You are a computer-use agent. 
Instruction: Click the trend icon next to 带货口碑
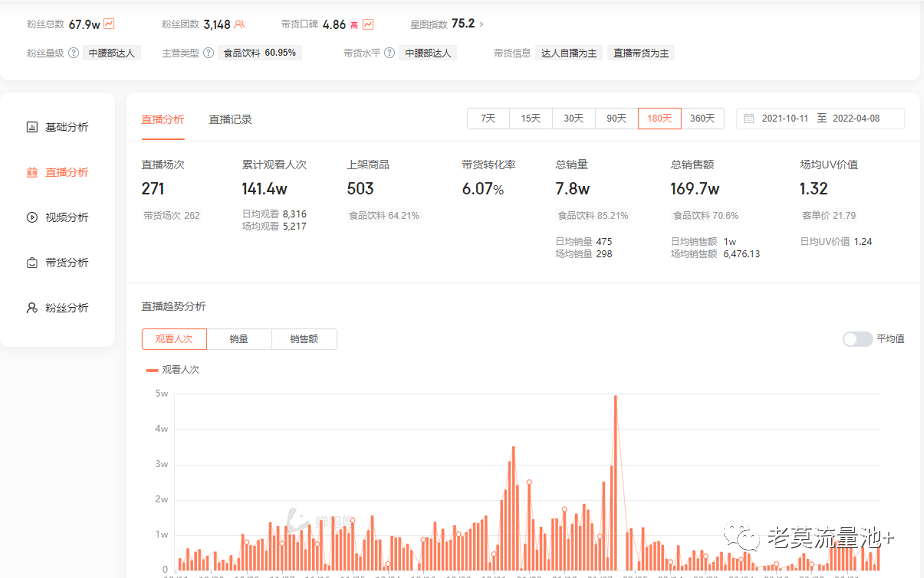coord(368,24)
